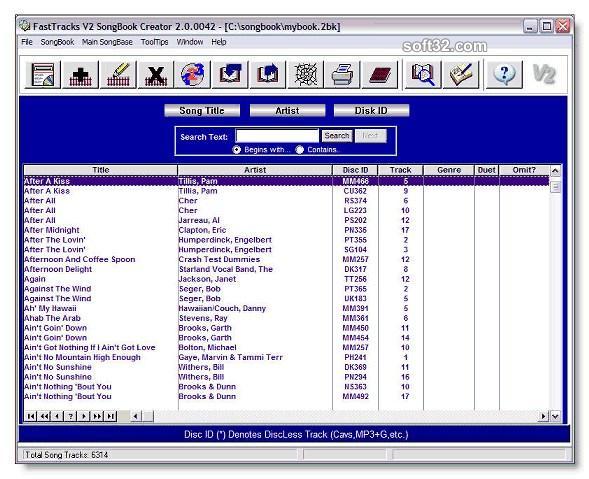Select the Again by Jackson, Janet row
This screenshot has height=479, width=589.
[x=286, y=279]
